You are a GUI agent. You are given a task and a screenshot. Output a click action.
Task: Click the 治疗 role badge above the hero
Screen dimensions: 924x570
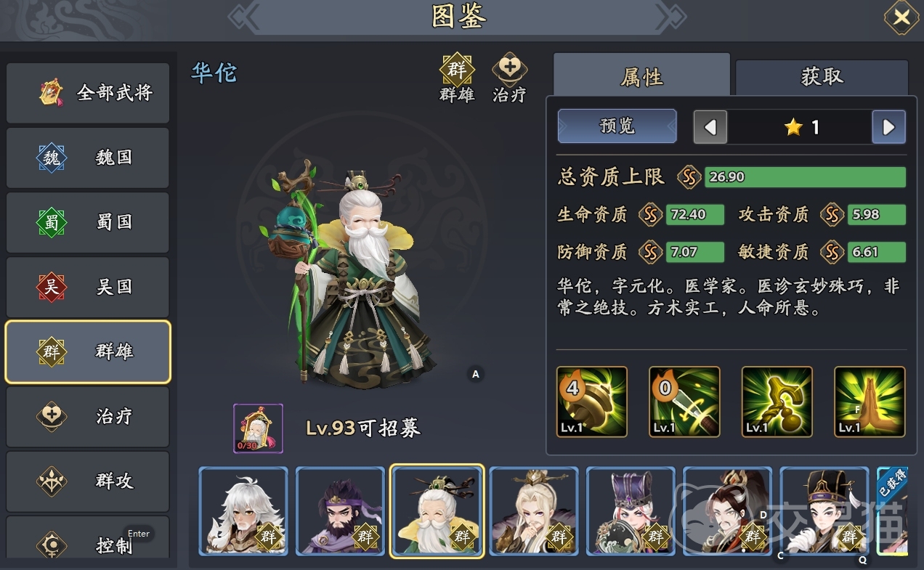coord(509,78)
